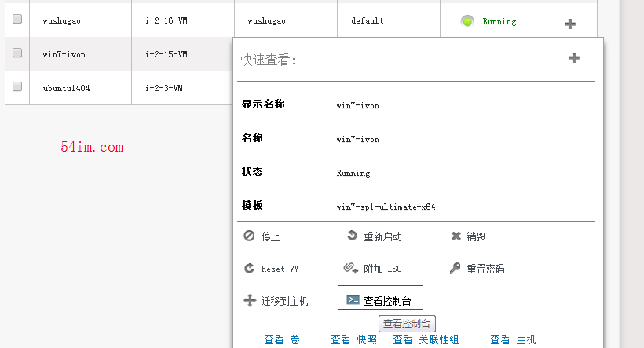The height and width of the screenshot is (348, 644).
Task: Open the 查看 主机 link
Action: [513, 339]
